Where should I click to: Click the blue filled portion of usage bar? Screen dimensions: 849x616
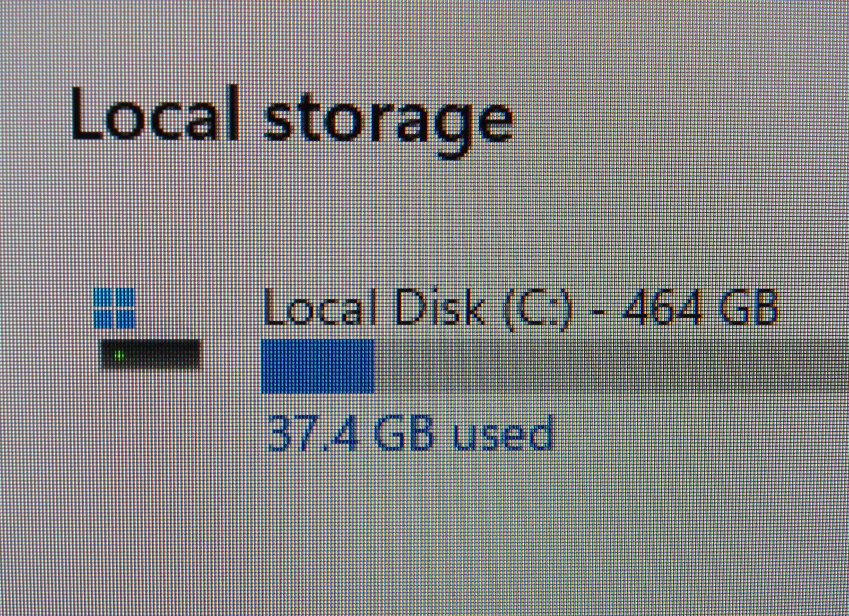[x=318, y=366]
